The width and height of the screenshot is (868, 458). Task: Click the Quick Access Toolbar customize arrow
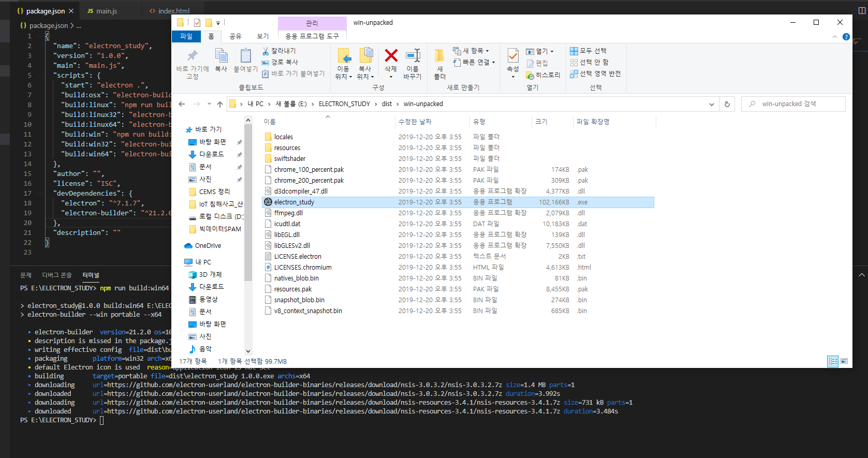click(218, 23)
